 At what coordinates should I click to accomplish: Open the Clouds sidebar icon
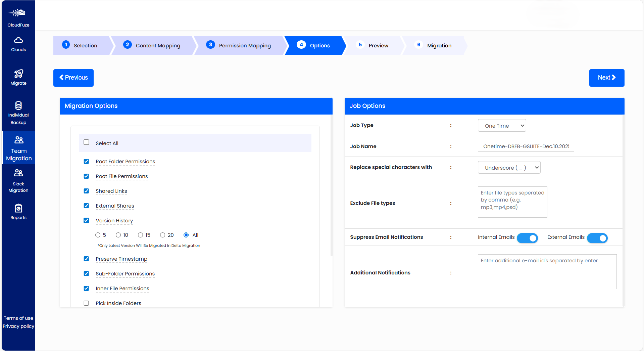tap(18, 40)
